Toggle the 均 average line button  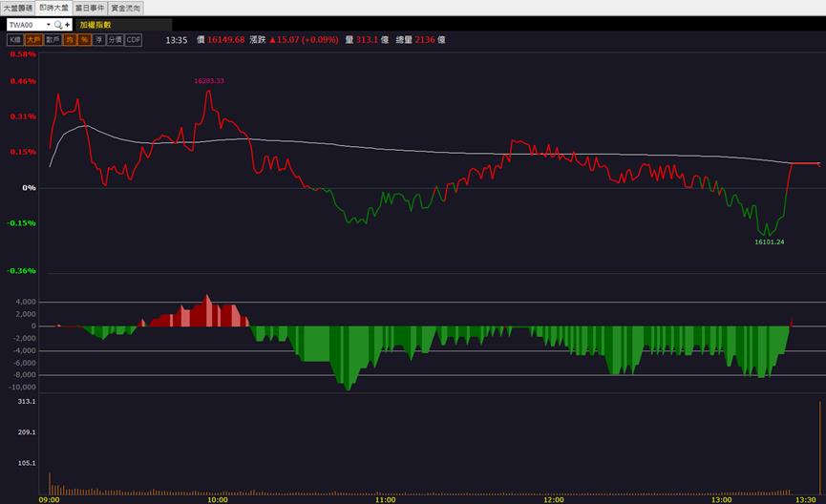pyautogui.click(x=70, y=39)
